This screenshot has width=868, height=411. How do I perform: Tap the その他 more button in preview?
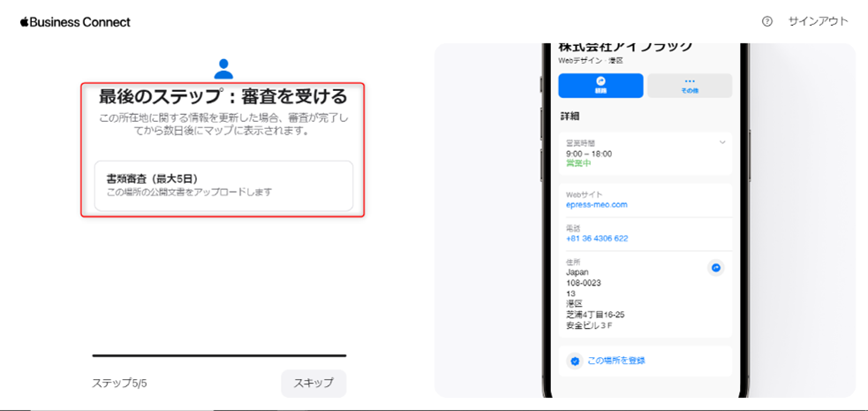point(690,86)
